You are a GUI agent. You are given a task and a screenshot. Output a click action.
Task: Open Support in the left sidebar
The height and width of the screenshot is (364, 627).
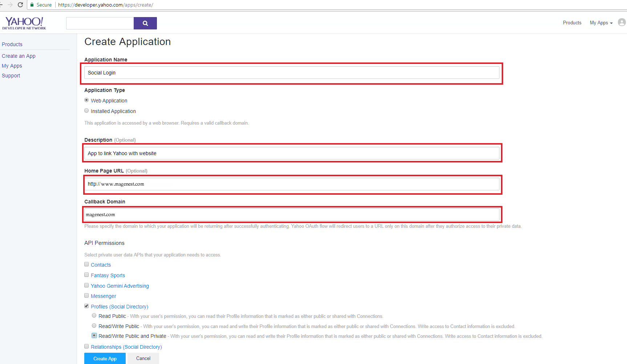[x=11, y=76]
